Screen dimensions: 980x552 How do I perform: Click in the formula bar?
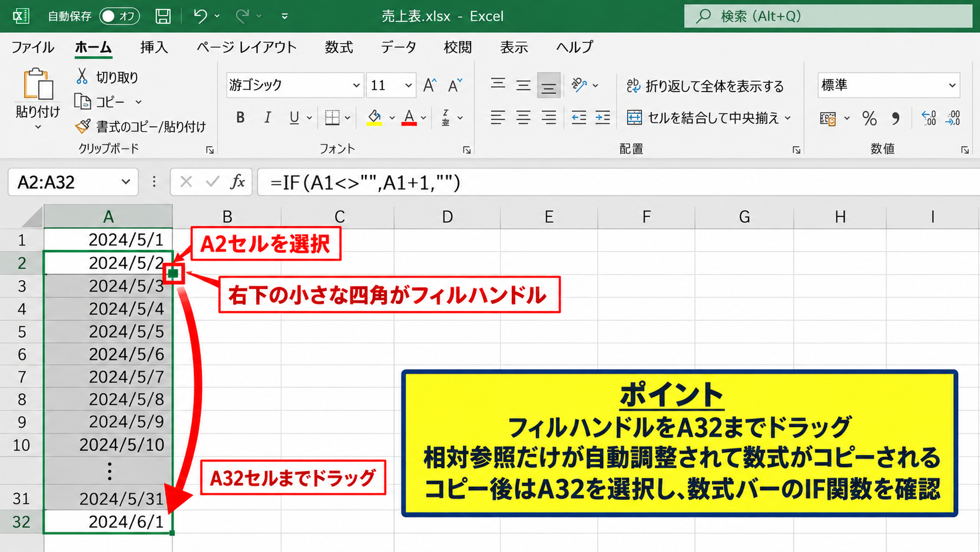click(x=618, y=182)
